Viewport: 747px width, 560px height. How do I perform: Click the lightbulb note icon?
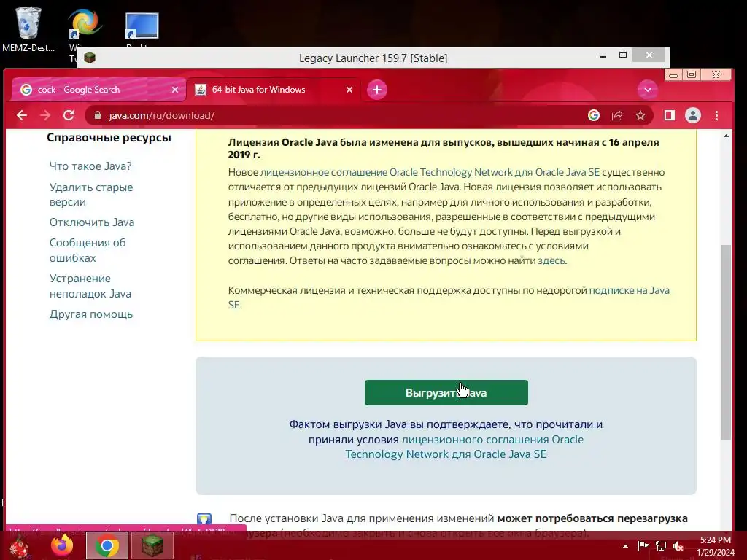point(204,518)
